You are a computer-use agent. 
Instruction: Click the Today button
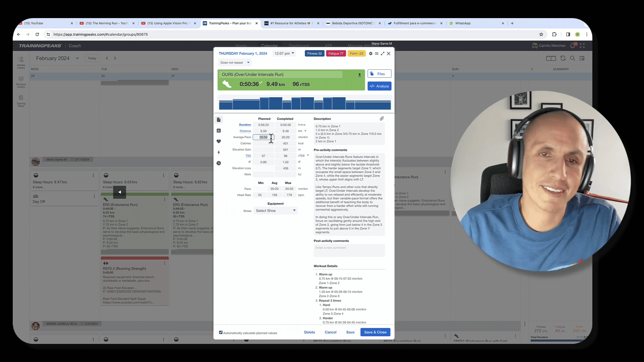coord(92,58)
